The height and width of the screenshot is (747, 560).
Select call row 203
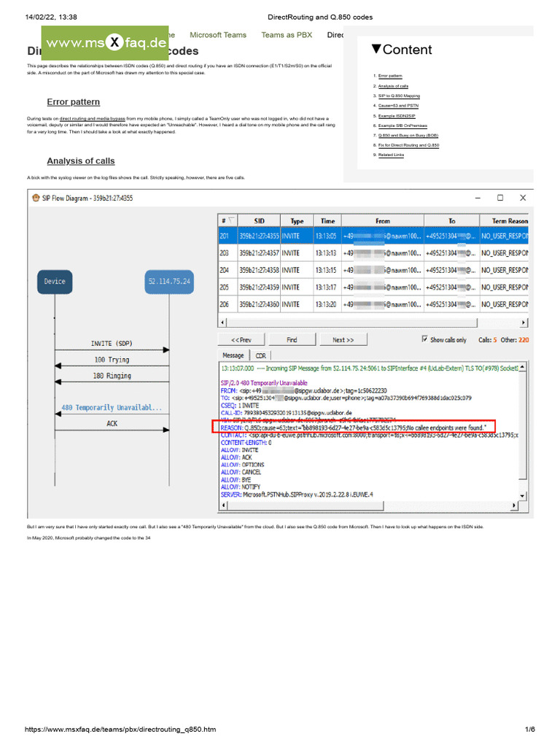tap(373, 253)
